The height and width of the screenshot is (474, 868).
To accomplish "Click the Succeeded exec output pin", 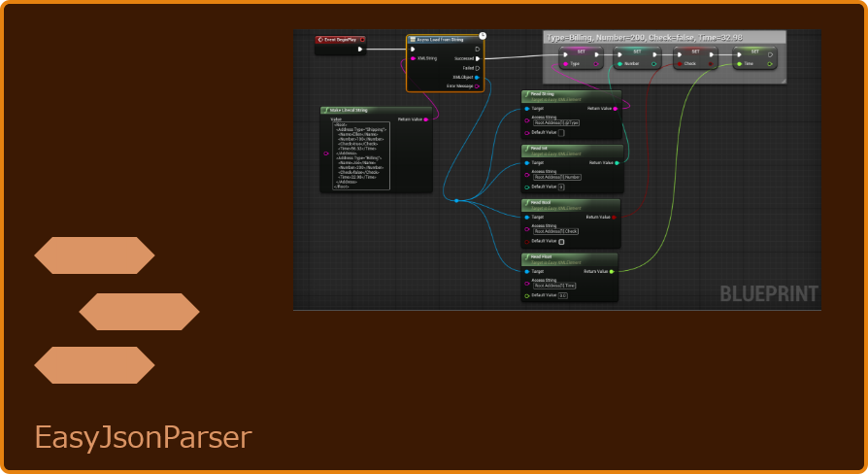I will pos(478,58).
